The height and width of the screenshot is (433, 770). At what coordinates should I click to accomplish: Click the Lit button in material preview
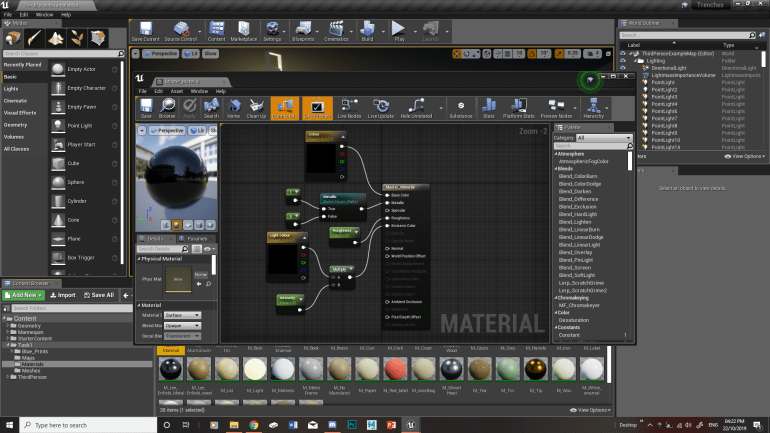coord(197,131)
